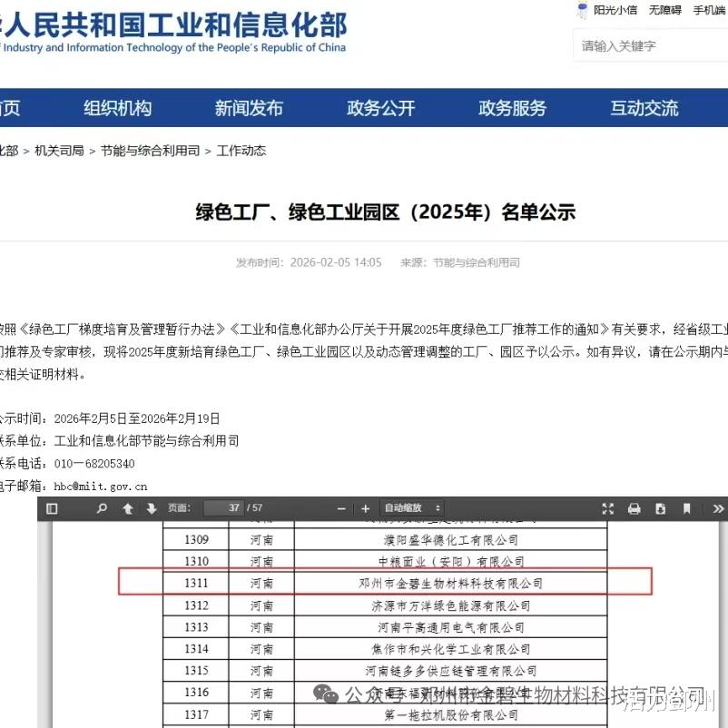Click the 无障碍 accessibility link
The width and height of the screenshot is (728, 728).
coord(665,10)
